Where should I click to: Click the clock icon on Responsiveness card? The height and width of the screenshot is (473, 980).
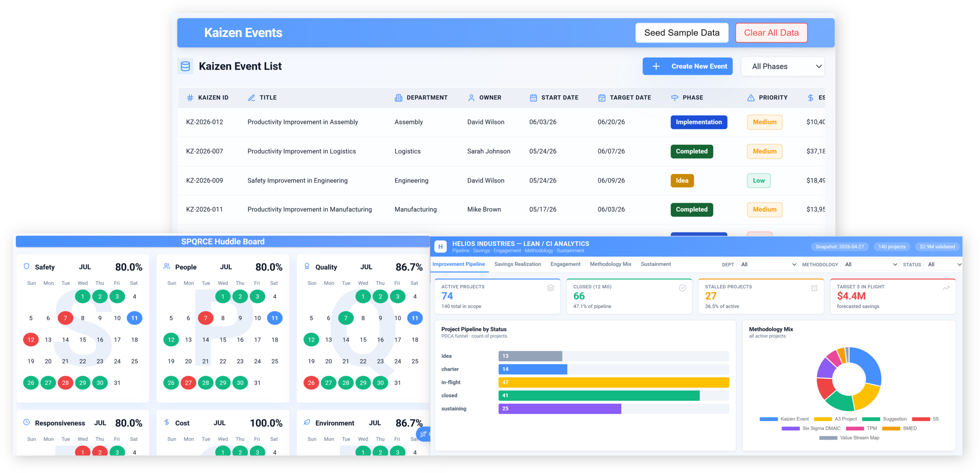26,422
